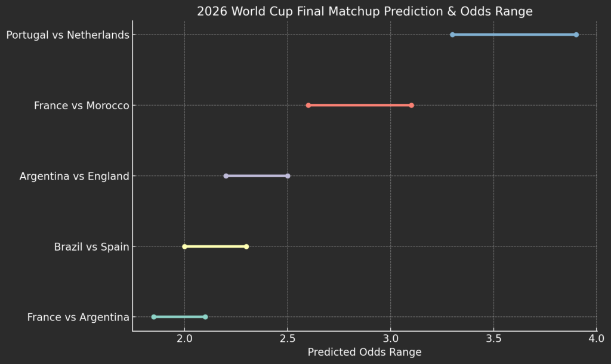Pick the lavender Argentina vs England range bar
The width and height of the screenshot is (611, 364).
(257, 176)
